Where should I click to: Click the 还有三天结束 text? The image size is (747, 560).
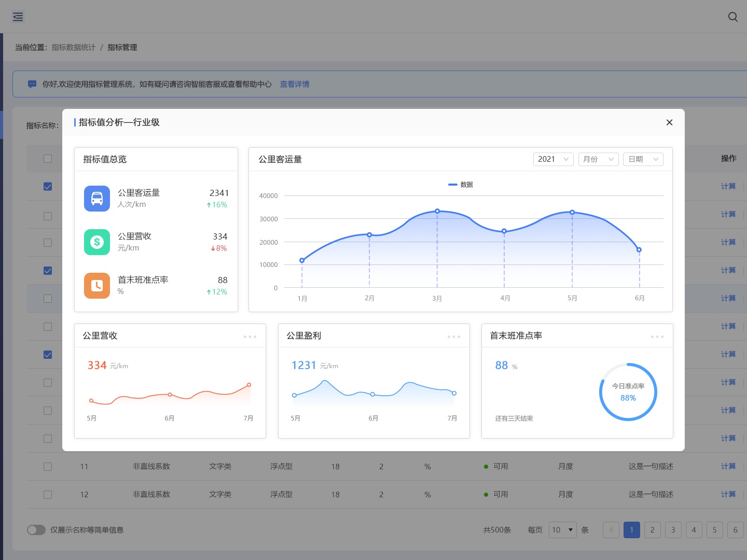pos(514,418)
